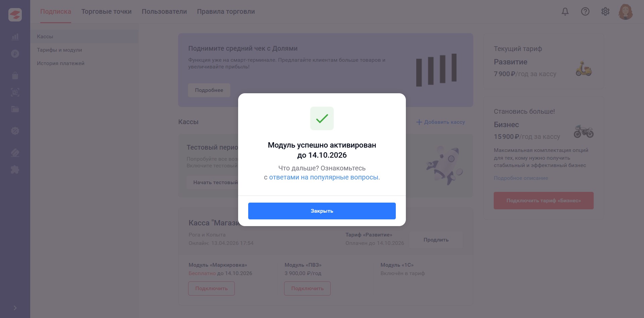Screen dimensions: 644x318
Task: Click the user profile avatar
Action: [626, 12]
